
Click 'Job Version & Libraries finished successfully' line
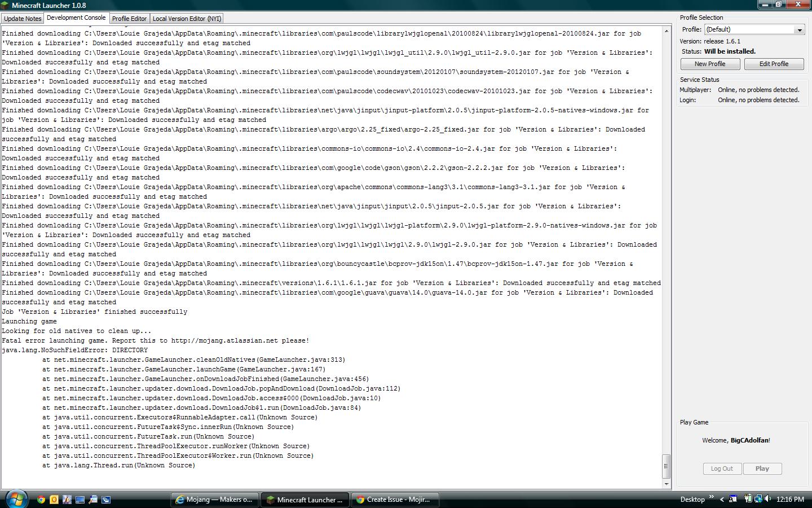point(95,312)
